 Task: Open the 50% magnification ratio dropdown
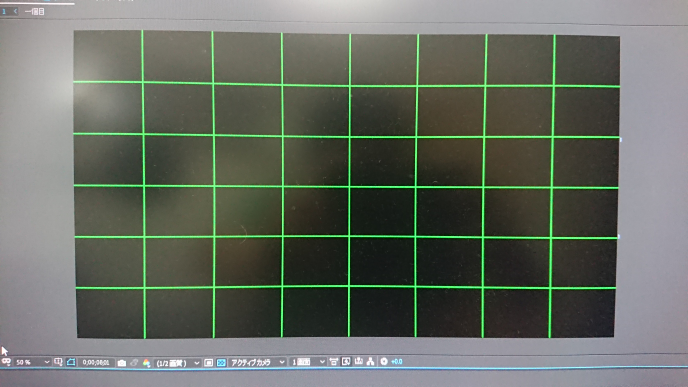click(x=33, y=362)
